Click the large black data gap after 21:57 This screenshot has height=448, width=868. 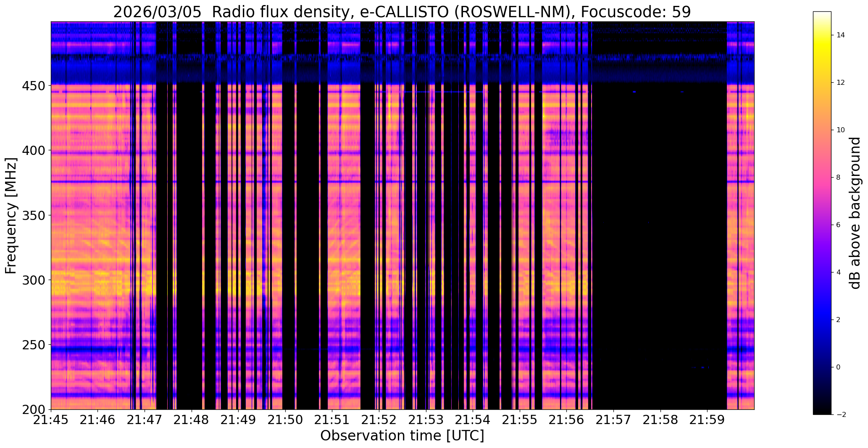point(660,248)
